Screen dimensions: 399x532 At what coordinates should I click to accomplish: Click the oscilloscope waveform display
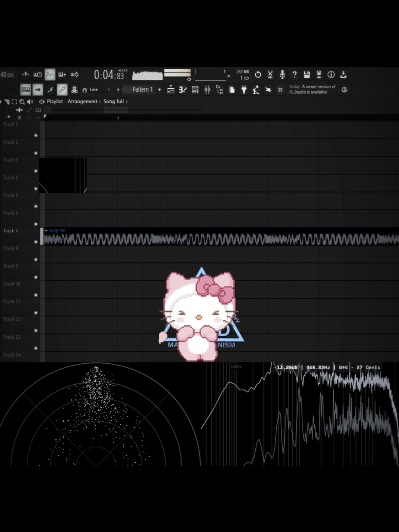click(147, 75)
